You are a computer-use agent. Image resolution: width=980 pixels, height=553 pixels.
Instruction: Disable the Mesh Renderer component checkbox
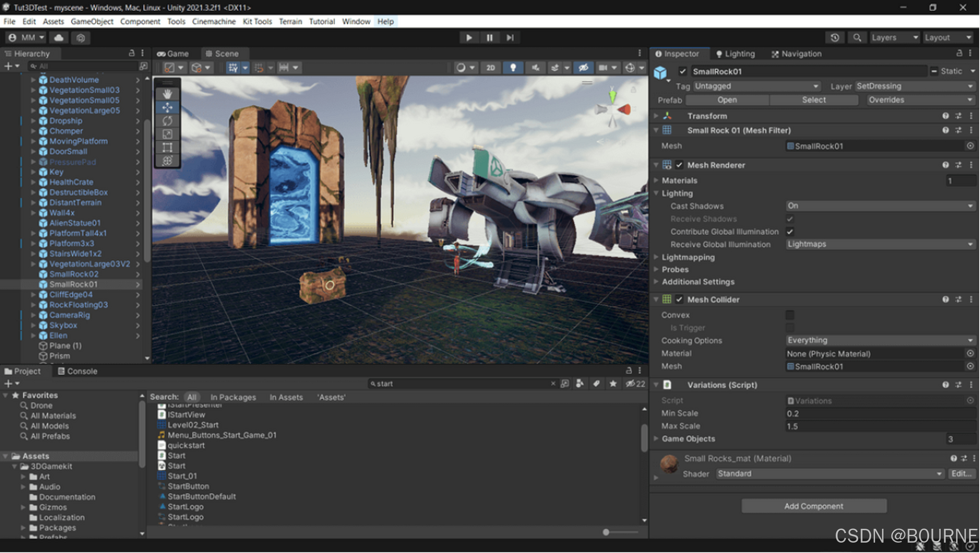[x=679, y=165]
